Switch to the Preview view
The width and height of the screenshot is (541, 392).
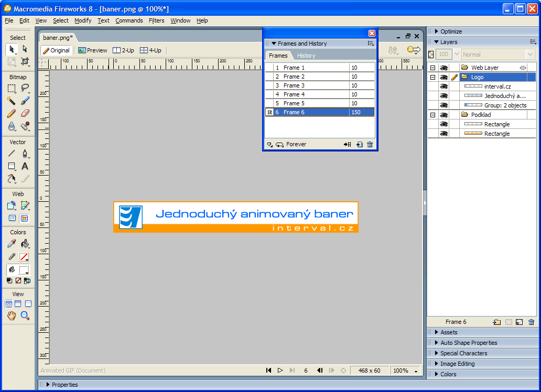(x=92, y=50)
